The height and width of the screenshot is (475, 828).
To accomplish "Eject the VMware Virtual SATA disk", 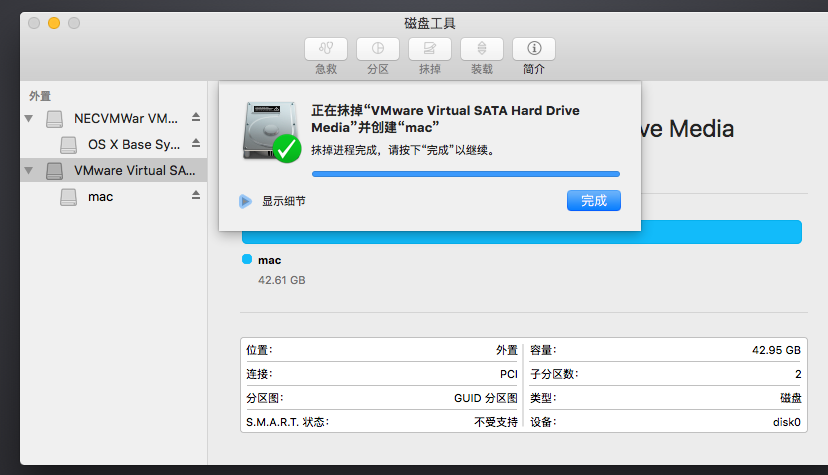I will click(196, 171).
